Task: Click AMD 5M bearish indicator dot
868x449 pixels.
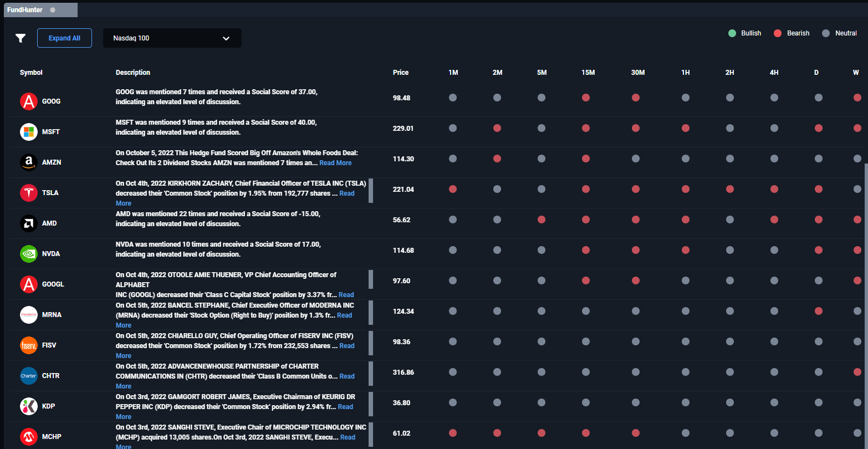Action: [542, 220]
